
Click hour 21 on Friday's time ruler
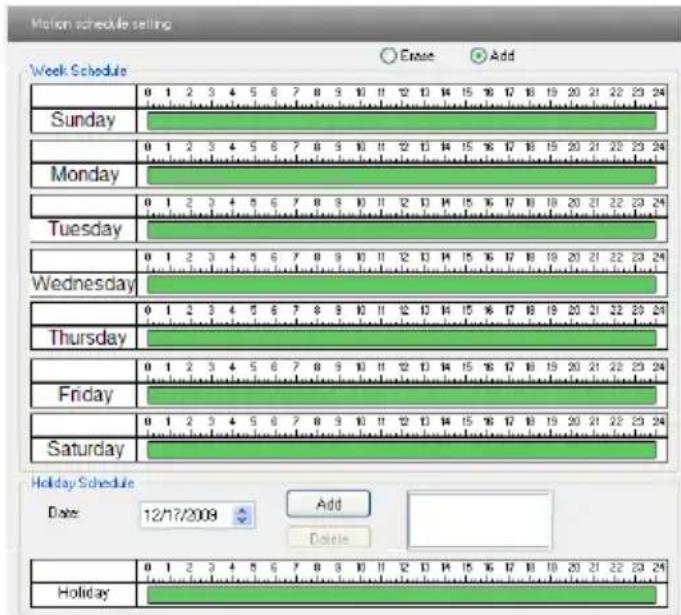(594, 367)
